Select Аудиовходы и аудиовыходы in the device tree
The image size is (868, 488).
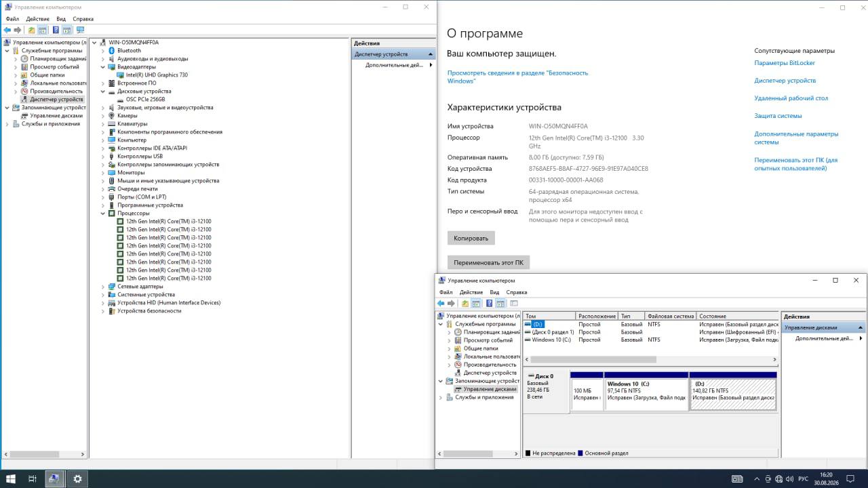153,59
